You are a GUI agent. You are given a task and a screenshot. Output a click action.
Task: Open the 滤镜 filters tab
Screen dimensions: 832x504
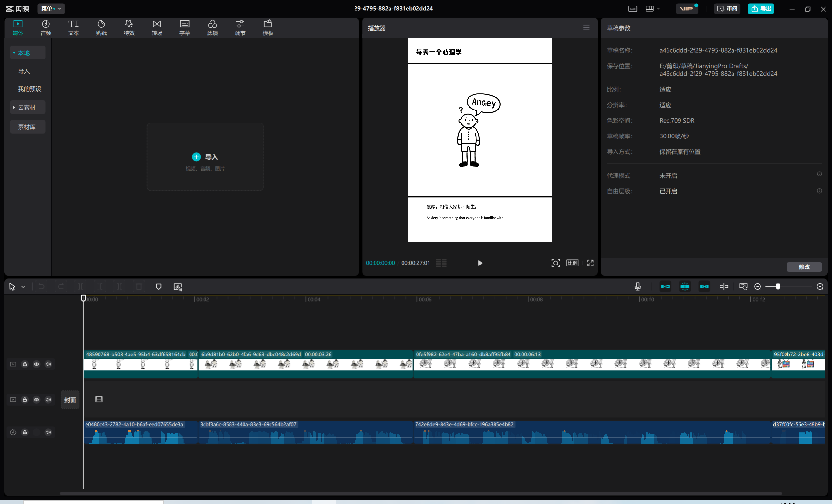[x=212, y=28]
